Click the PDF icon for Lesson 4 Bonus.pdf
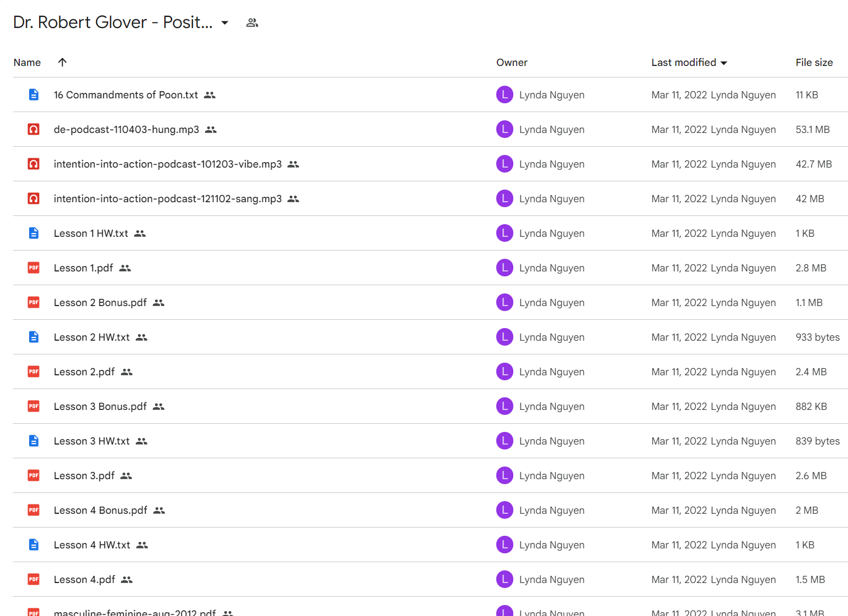Image resolution: width=848 pixels, height=616 pixels. click(34, 510)
